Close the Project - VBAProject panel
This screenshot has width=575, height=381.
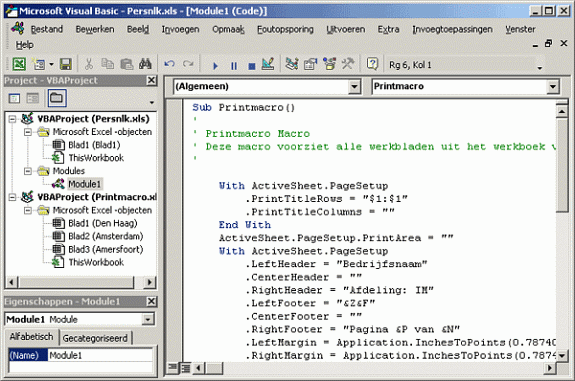click(151, 80)
